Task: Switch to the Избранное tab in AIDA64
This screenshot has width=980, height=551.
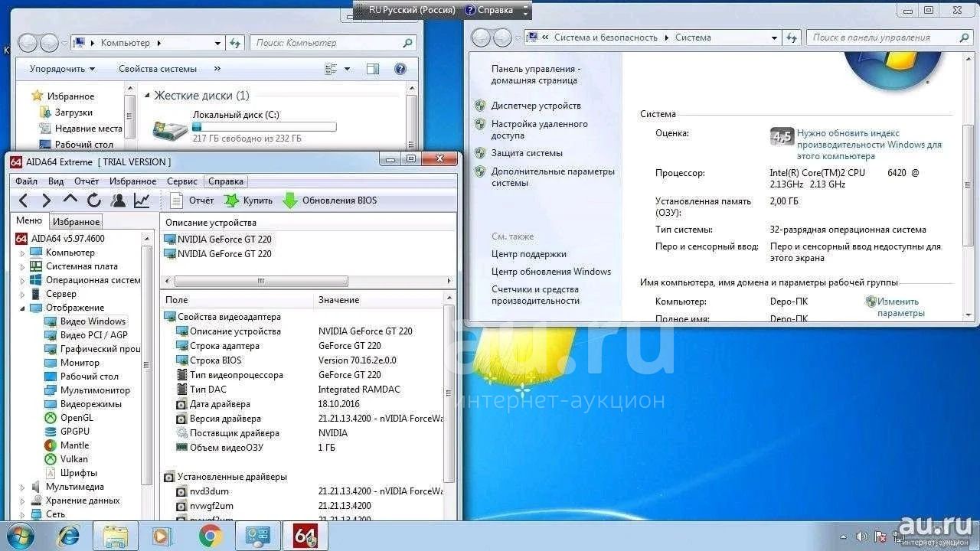Action: 76,221
